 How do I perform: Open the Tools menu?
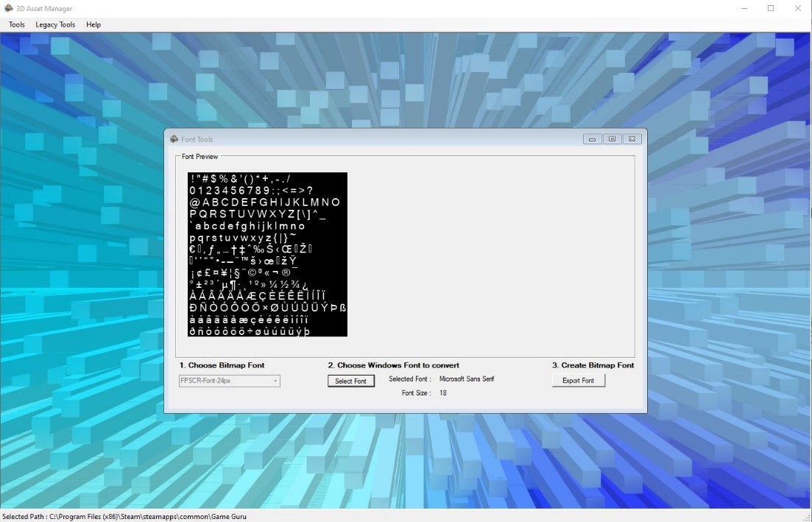click(17, 24)
